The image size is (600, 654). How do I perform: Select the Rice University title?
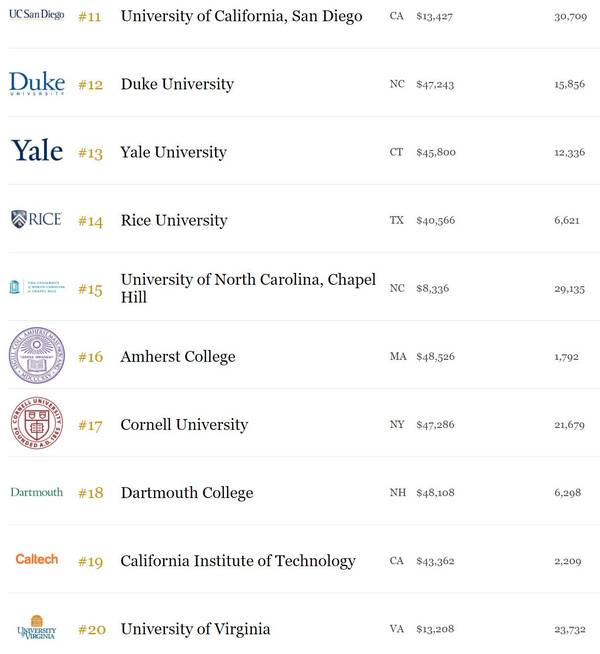174,220
